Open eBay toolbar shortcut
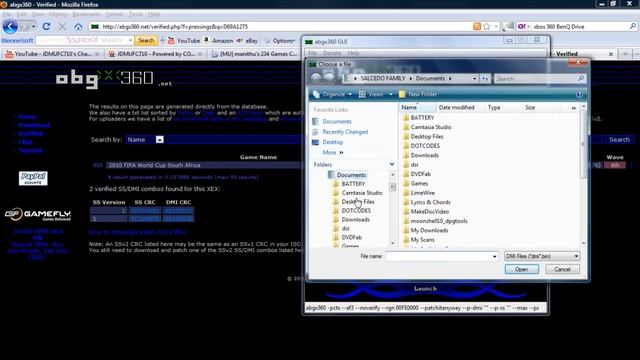 pyautogui.click(x=247, y=40)
